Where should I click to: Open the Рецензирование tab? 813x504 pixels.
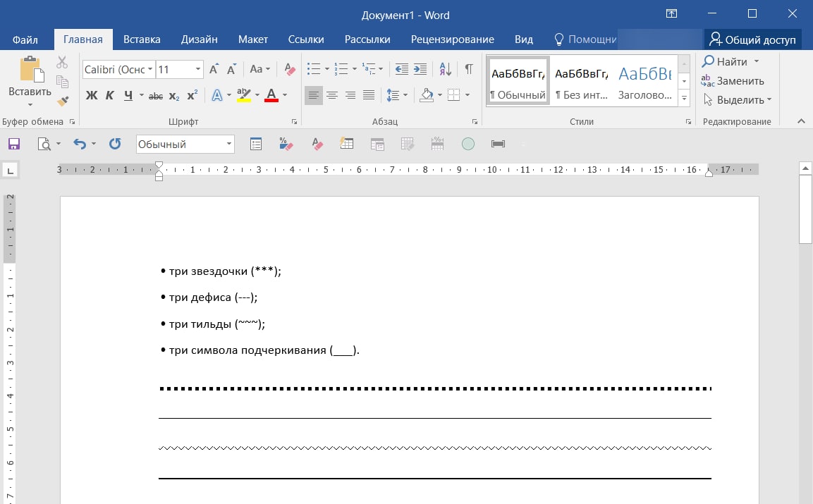point(452,39)
